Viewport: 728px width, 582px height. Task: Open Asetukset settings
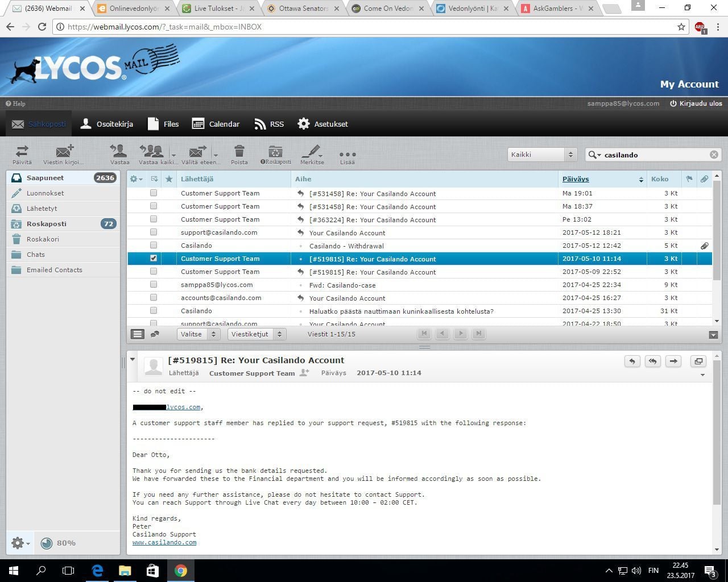322,124
